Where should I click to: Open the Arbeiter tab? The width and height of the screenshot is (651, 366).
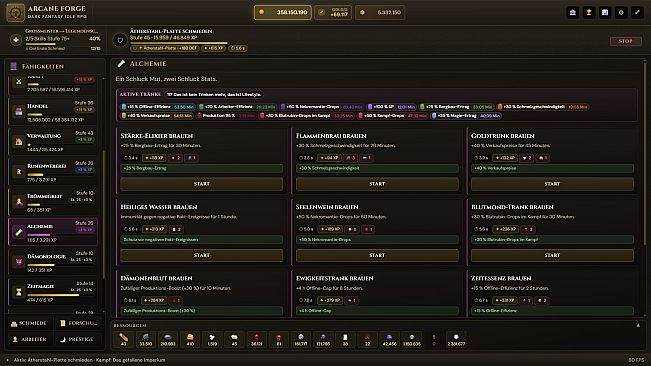click(29, 339)
